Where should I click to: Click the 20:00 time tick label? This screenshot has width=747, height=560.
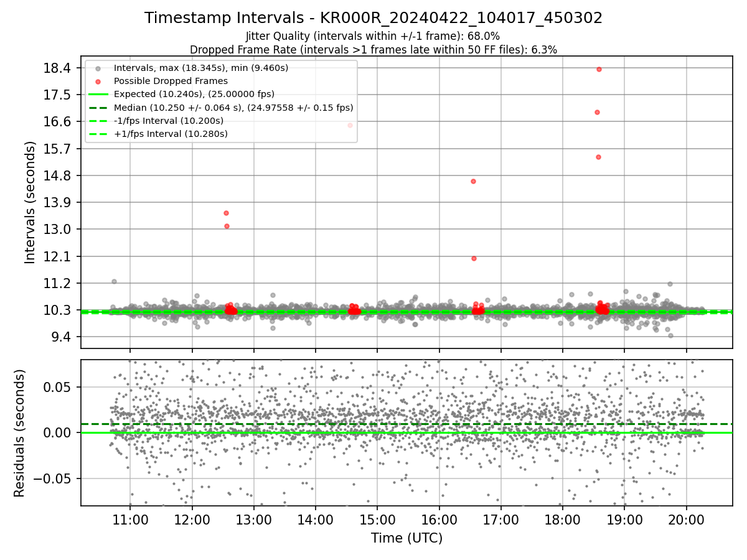[x=687, y=519]
